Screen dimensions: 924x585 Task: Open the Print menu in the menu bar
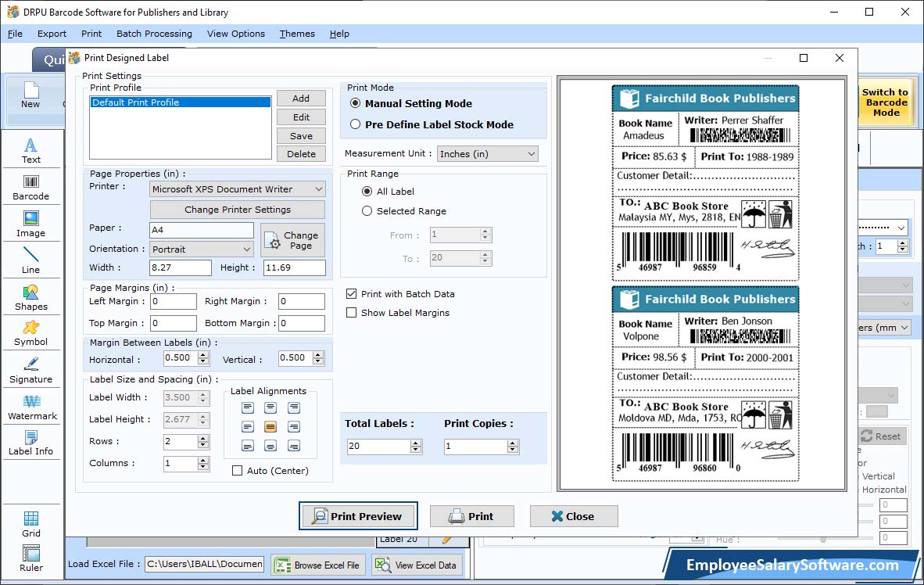[x=91, y=34]
